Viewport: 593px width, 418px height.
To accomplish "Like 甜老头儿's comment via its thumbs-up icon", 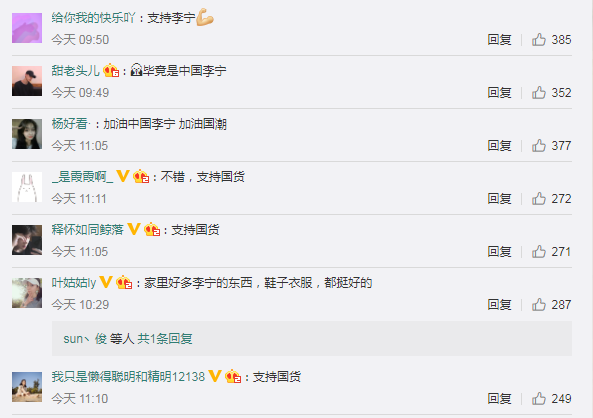I will tap(539, 92).
